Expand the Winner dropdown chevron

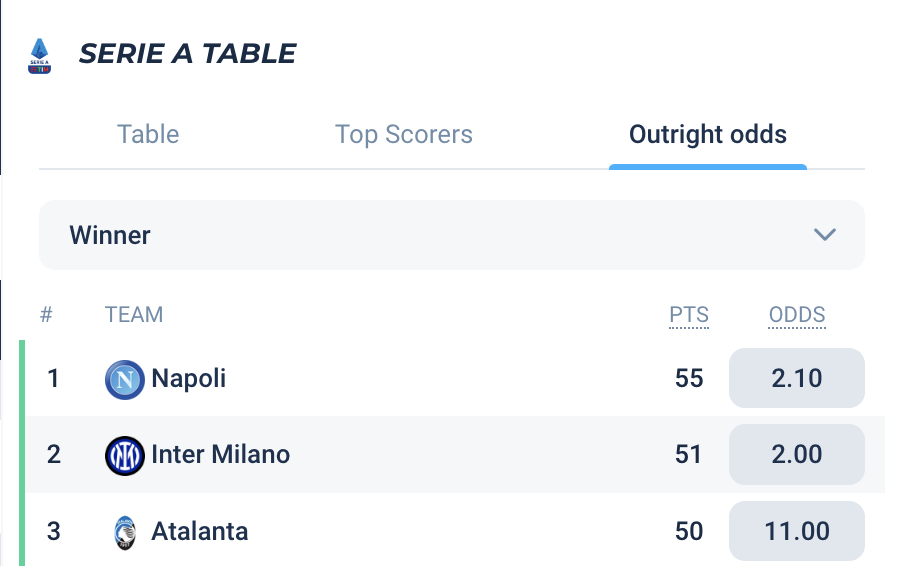click(x=824, y=235)
